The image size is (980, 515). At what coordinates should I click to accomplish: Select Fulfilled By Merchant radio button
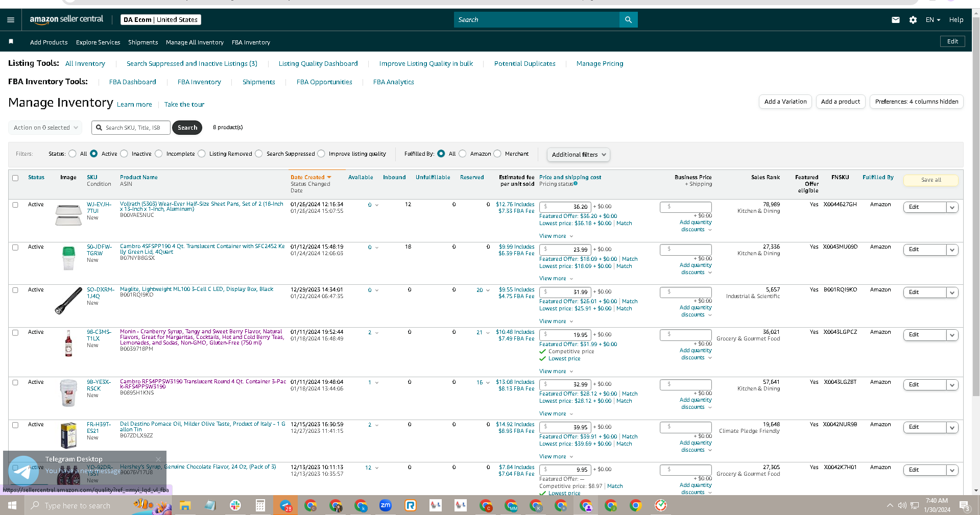[497, 154]
